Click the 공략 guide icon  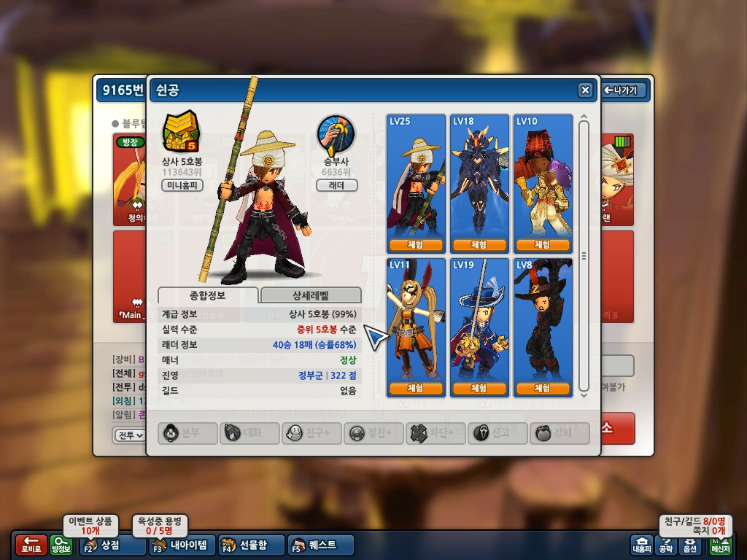coord(665,545)
